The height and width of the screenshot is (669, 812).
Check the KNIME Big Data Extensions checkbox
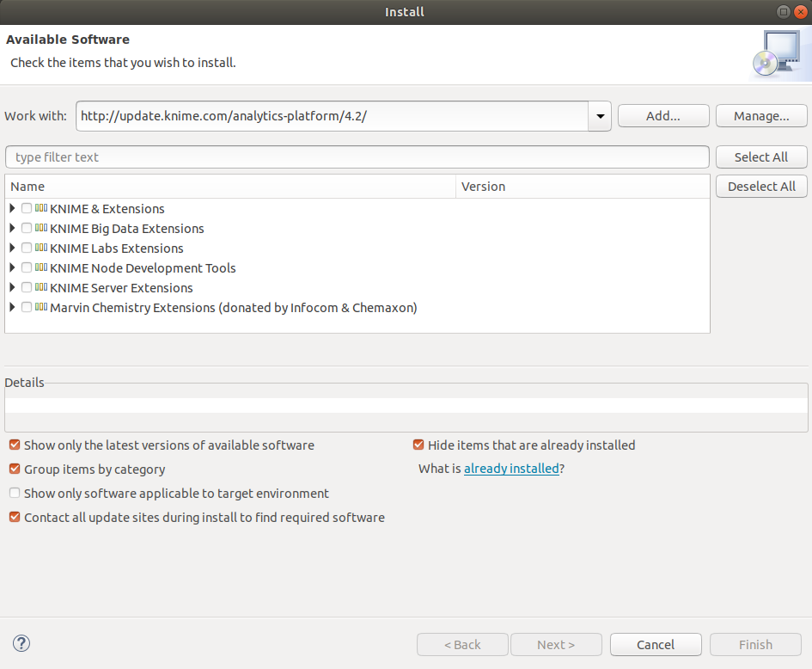click(x=27, y=228)
